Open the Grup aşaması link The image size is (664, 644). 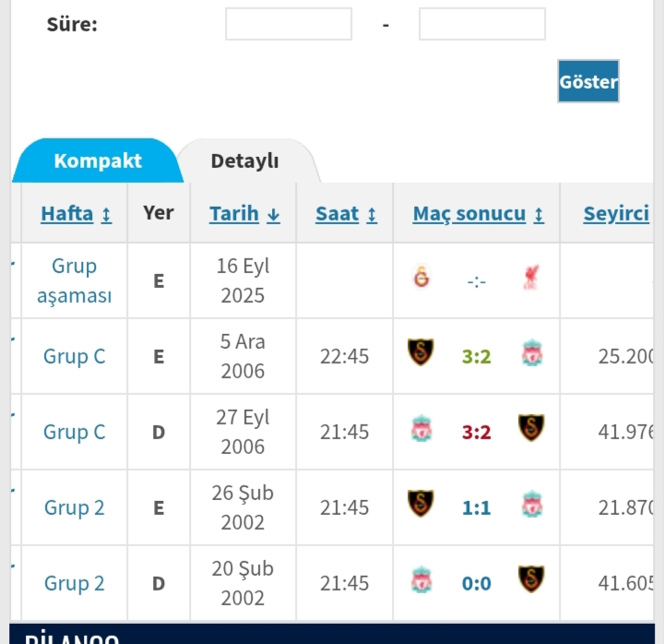coord(74,280)
